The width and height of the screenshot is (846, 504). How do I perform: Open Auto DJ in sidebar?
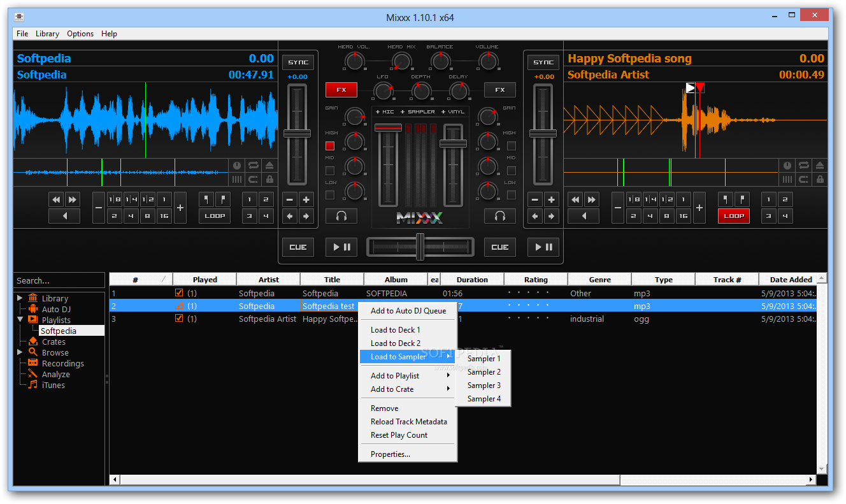coord(55,309)
